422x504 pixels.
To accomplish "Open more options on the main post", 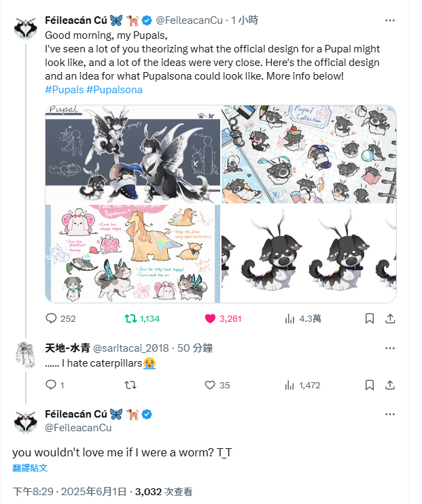I will [x=390, y=20].
